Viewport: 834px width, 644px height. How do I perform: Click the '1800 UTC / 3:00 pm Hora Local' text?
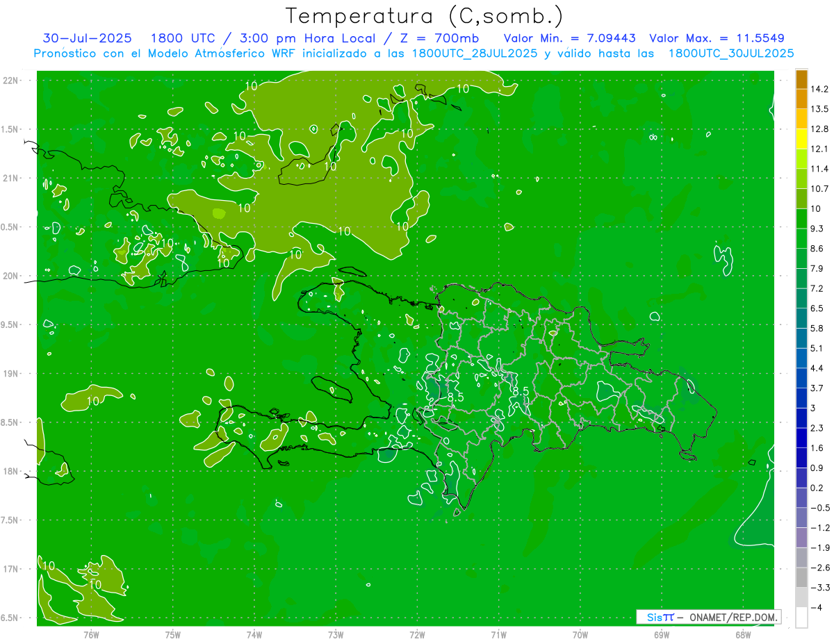(x=265, y=38)
